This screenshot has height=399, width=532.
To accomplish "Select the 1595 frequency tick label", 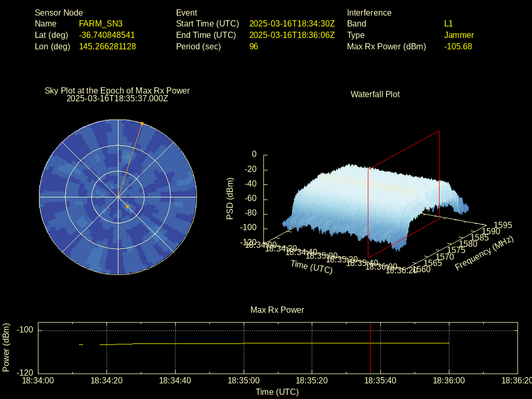I will [x=502, y=225].
